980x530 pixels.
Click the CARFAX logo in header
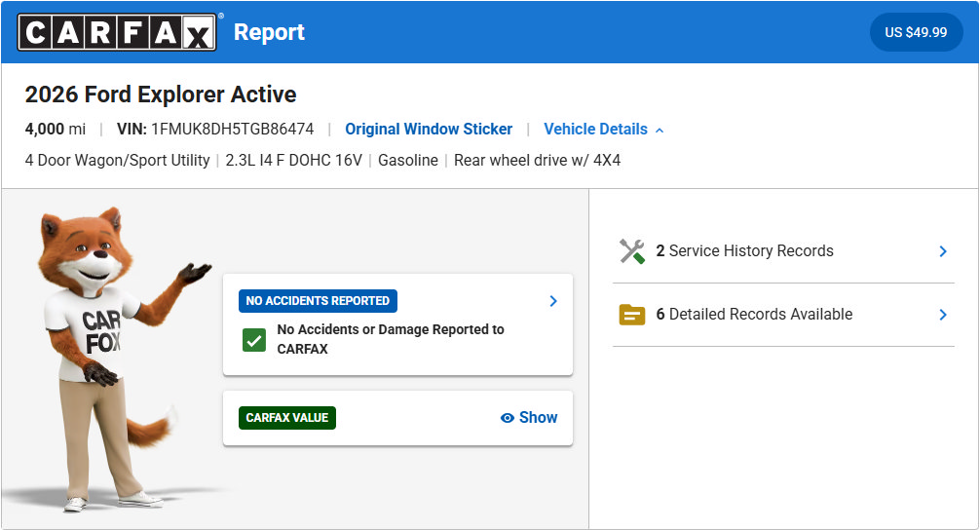(117, 32)
